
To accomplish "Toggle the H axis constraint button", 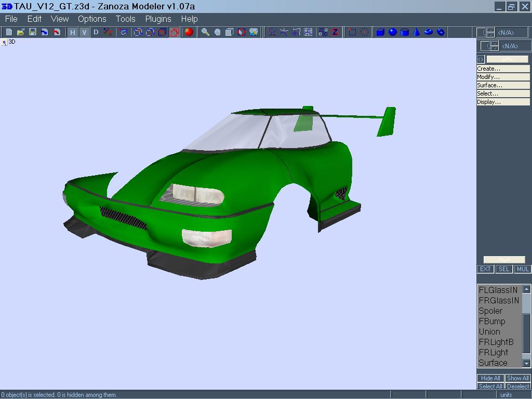I will pos(72,32).
